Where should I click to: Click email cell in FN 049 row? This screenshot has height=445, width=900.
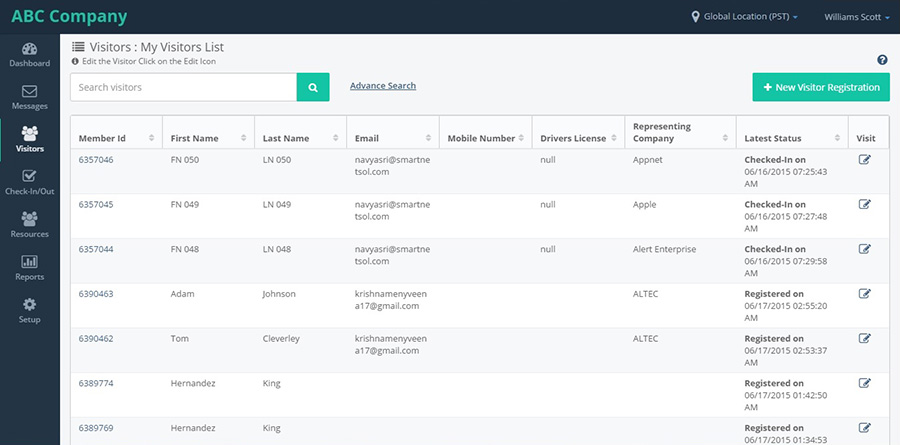[392, 211]
